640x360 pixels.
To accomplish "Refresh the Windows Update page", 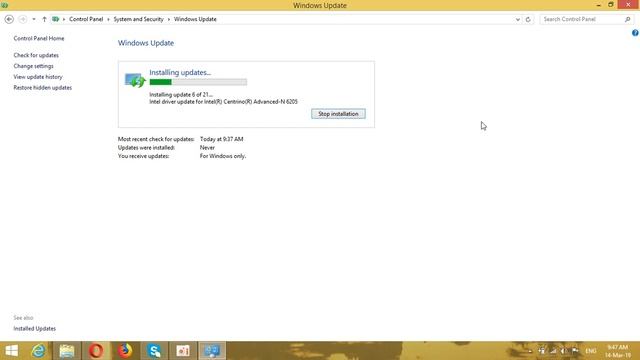I will coord(528,19).
